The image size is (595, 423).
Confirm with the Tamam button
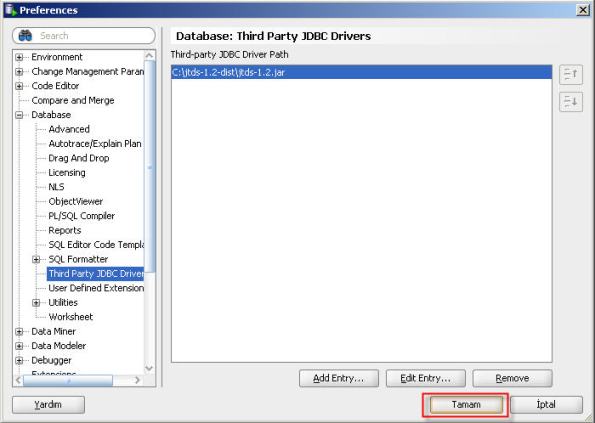[466, 405]
